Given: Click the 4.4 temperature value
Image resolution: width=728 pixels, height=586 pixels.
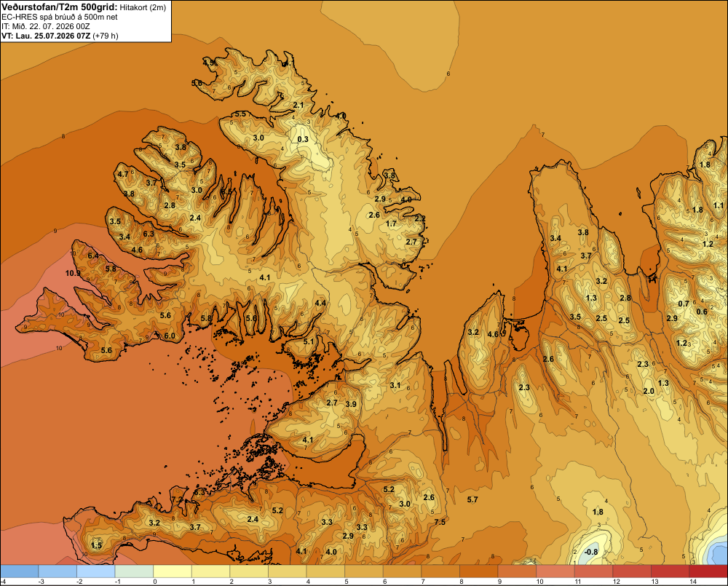Looking at the screenshot, I should point(320,304).
